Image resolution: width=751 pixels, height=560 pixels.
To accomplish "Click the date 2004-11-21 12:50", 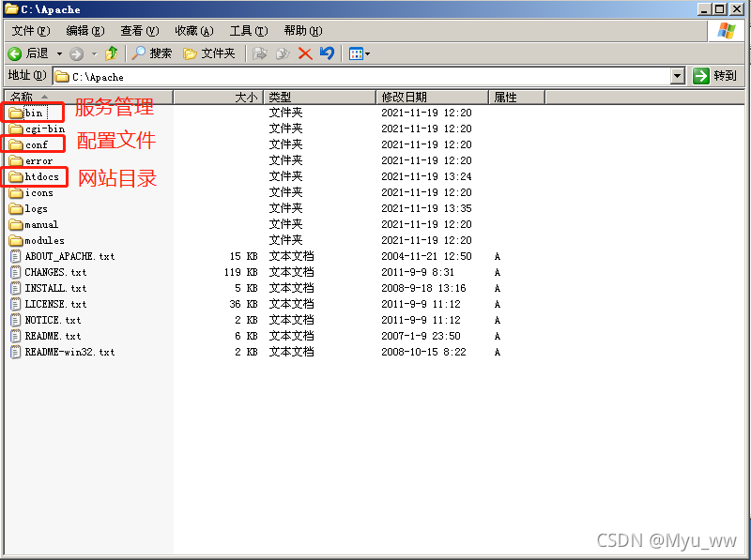I will pyautogui.click(x=426, y=256).
